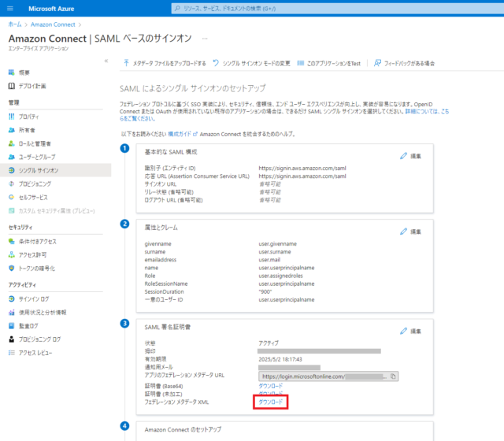Click the user.givenname claim value
The width and height of the screenshot is (504, 441).
point(278,244)
